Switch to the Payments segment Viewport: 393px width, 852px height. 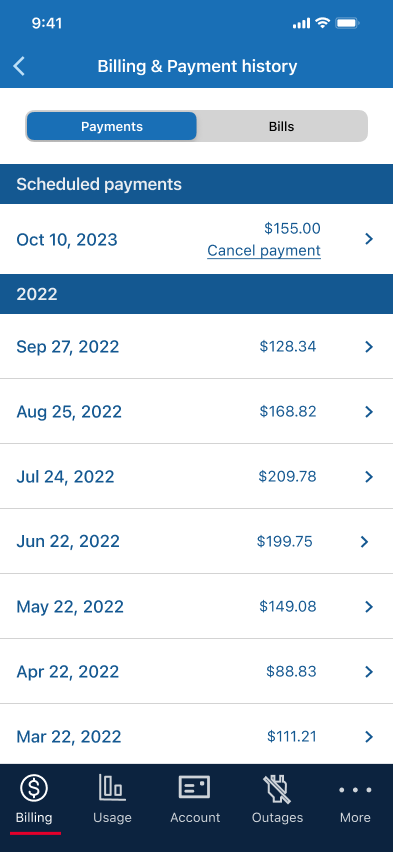coord(111,127)
